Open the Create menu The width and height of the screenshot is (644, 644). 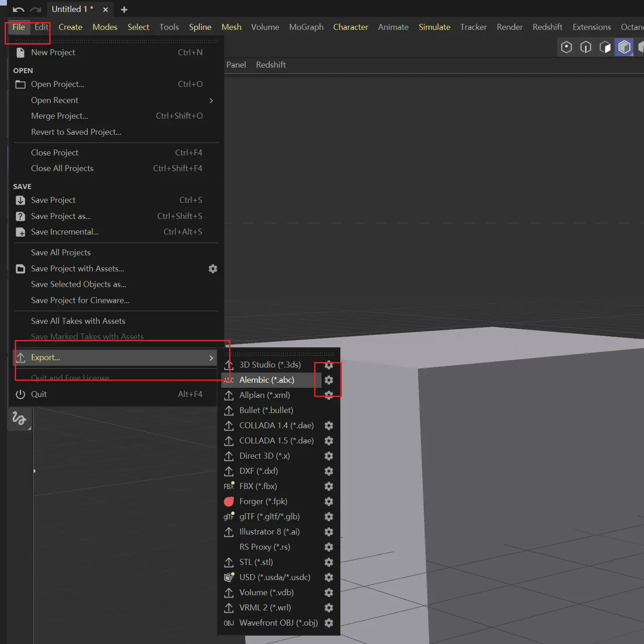(x=70, y=27)
